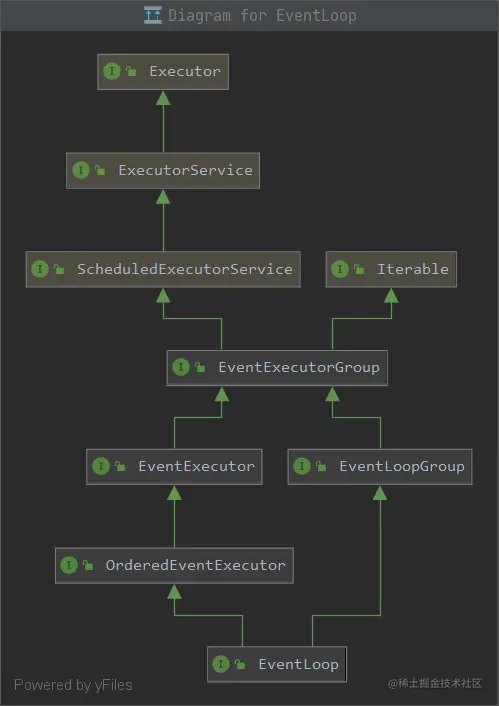Click the interface icon on the ExecutorService node
Image resolution: width=499 pixels, height=706 pixels.
pyautogui.click(x=81, y=170)
